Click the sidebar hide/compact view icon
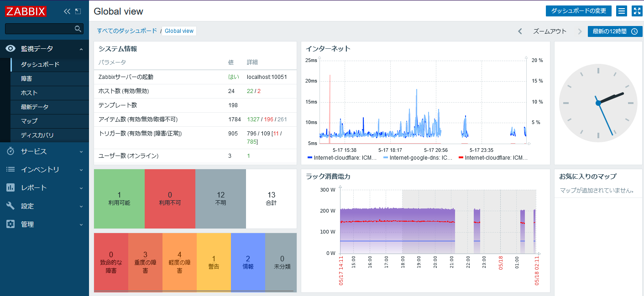 78,11
